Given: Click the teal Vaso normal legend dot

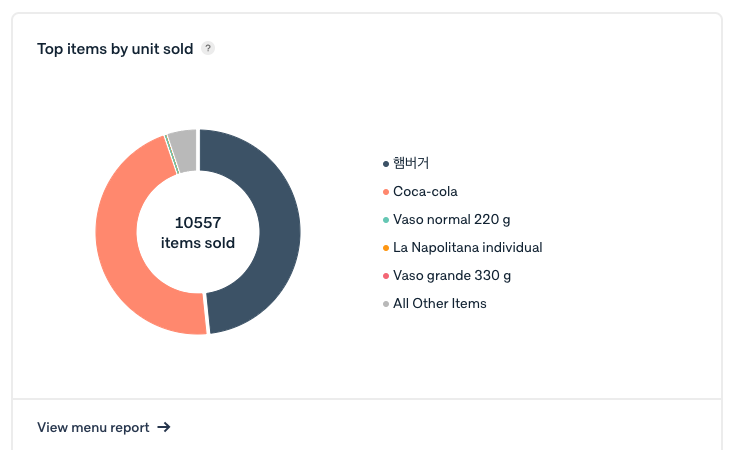Looking at the screenshot, I should [386, 220].
